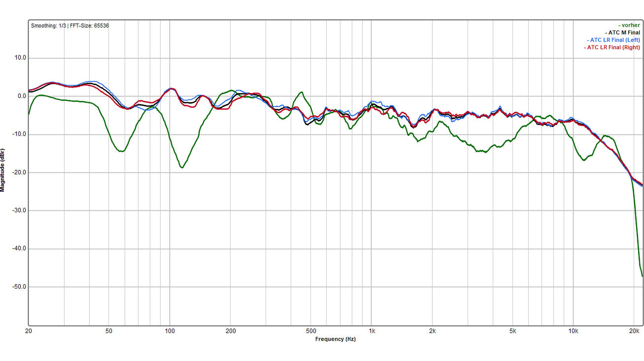Click the -20.0 magnitude tick label
Screen dimensions: 644x361
click(19, 172)
